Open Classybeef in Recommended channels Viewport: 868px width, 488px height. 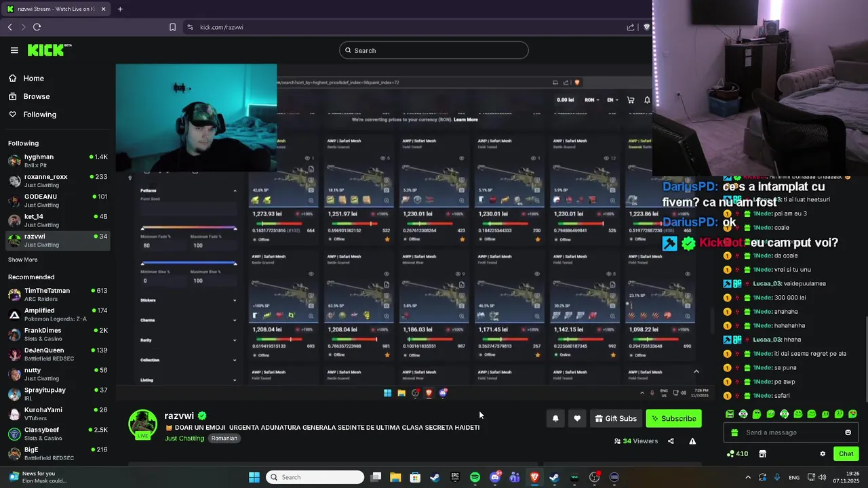[x=58, y=433]
